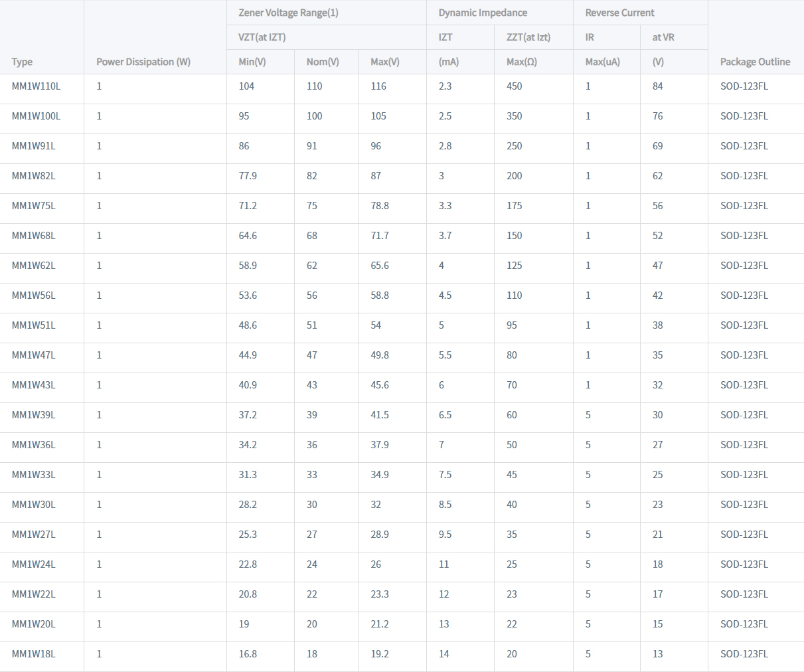Select the MM1W75L row type cell
This screenshot has height=672, width=804.
pyautogui.click(x=34, y=206)
